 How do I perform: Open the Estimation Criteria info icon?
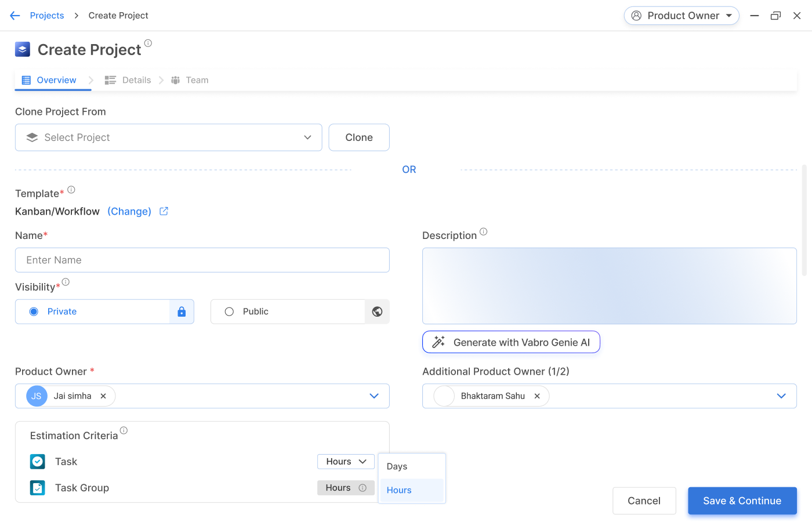pos(124,430)
